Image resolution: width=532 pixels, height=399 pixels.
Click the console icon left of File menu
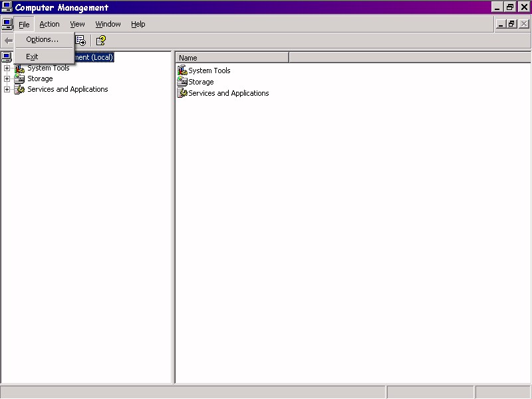click(x=7, y=24)
